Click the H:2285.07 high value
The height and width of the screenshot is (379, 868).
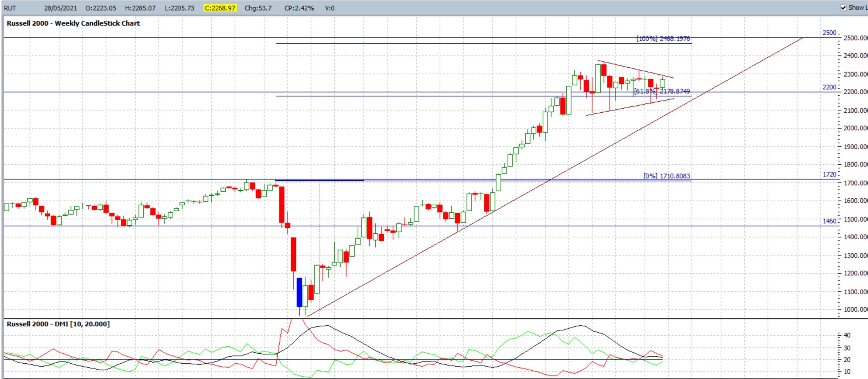click(140, 8)
